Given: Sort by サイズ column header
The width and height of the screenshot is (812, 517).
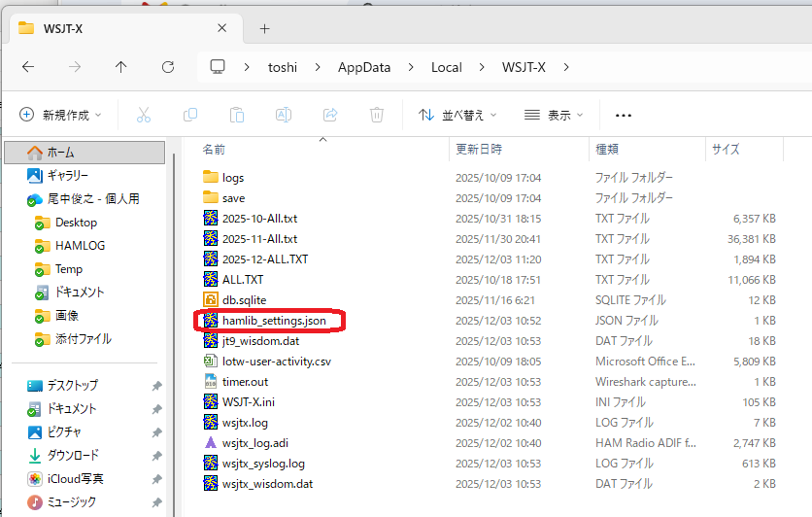Looking at the screenshot, I should (x=726, y=150).
